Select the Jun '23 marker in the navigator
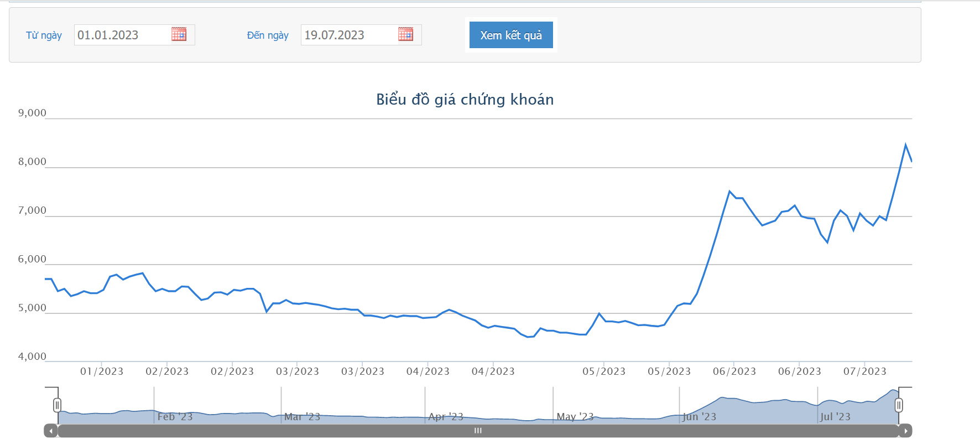 pyautogui.click(x=699, y=417)
